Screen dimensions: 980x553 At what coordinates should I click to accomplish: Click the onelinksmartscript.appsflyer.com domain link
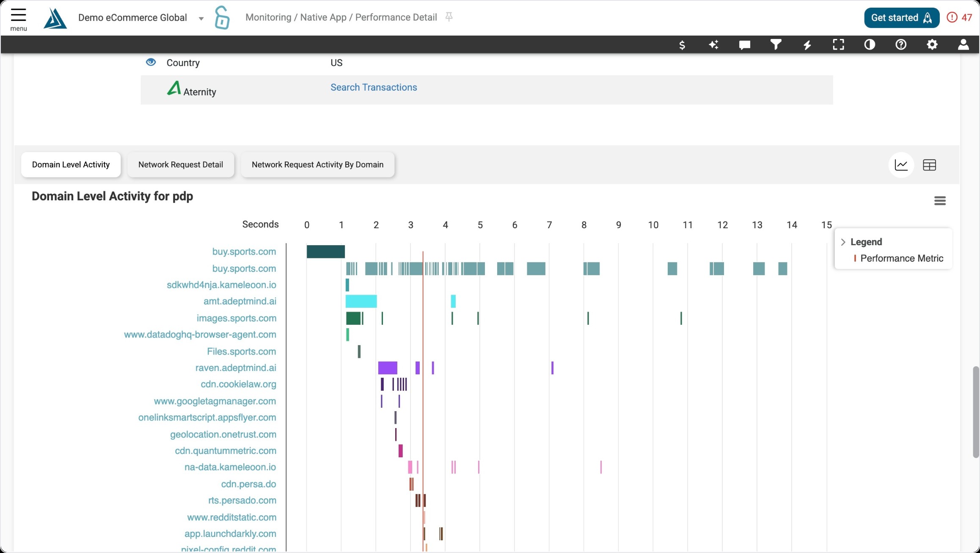click(207, 418)
